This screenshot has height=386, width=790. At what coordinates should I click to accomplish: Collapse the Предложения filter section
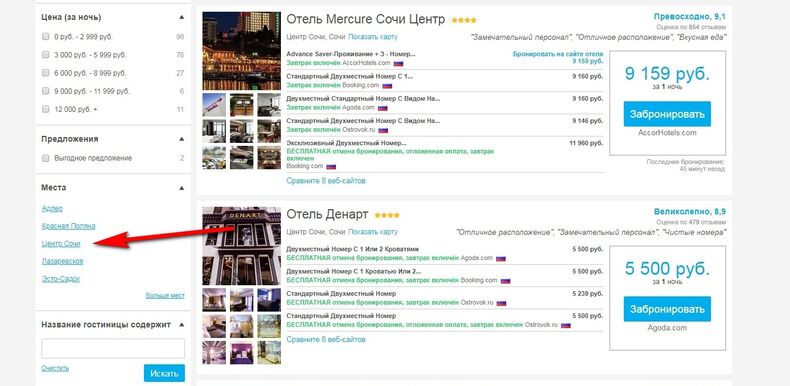pyautogui.click(x=181, y=139)
